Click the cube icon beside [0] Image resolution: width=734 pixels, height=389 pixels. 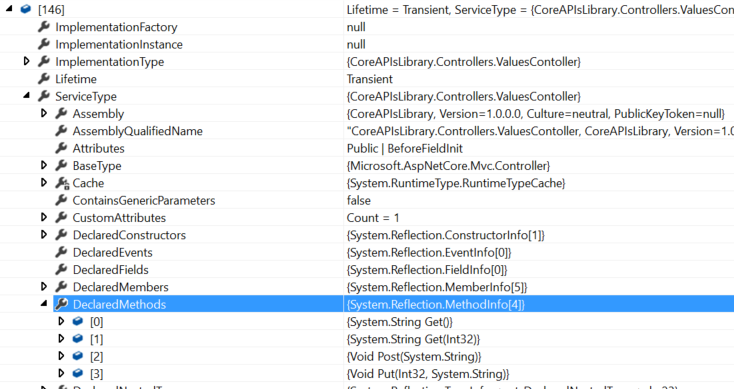[x=78, y=321]
